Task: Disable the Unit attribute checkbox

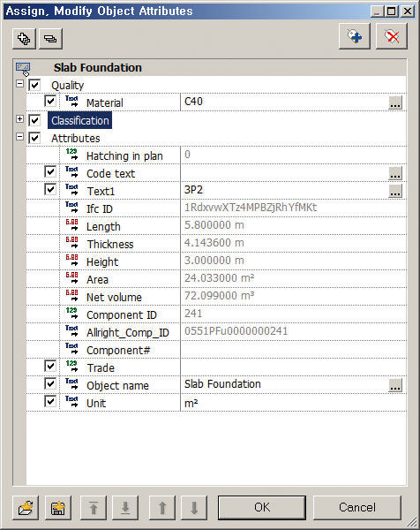Action: coord(50,401)
